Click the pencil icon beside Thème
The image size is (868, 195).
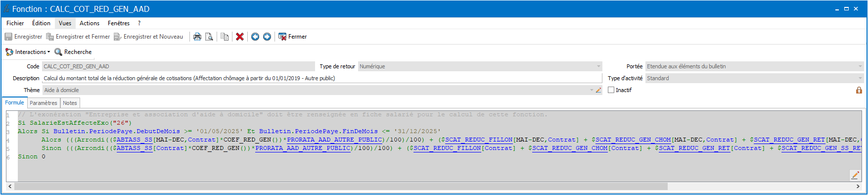coord(598,90)
